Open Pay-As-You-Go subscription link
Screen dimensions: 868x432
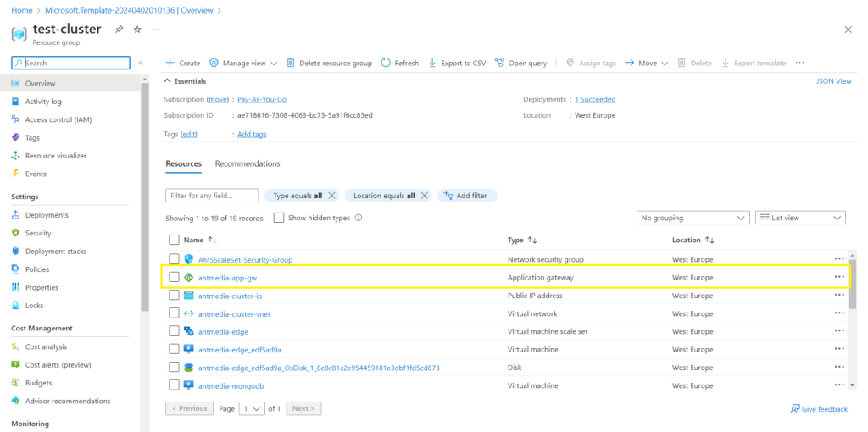pyautogui.click(x=262, y=100)
